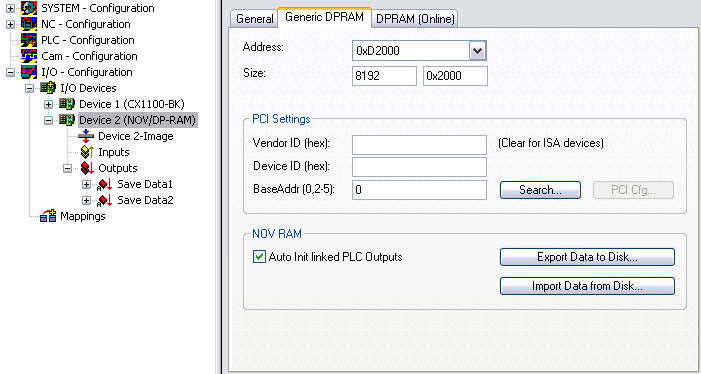Click Export Data to Disk button
The height and width of the screenshot is (374, 701).
point(587,257)
